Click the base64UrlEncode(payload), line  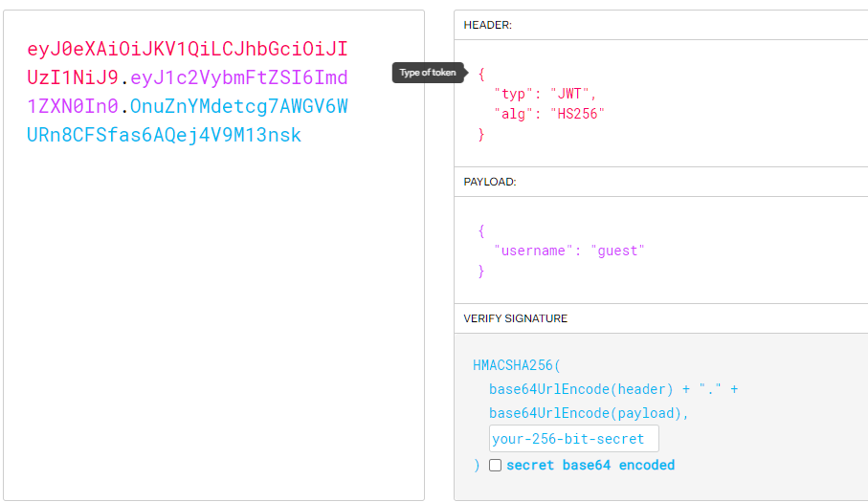click(589, 413)
